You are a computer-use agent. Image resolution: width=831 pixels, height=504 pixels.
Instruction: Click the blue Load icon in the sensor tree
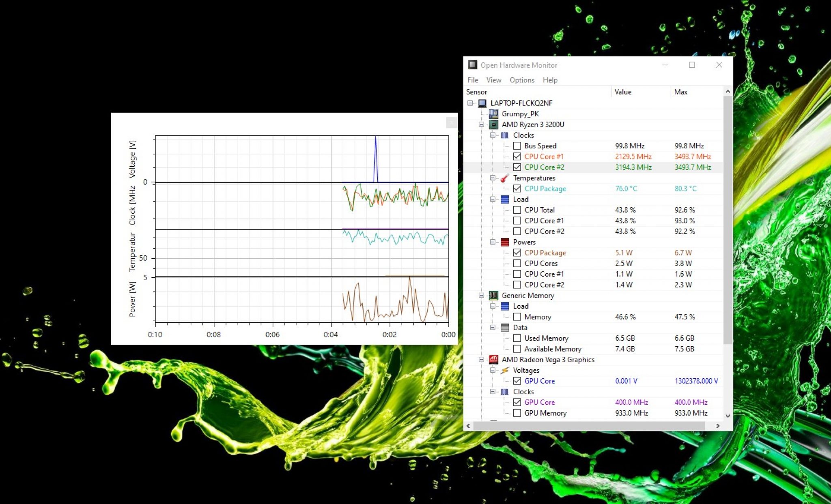click(x=505, y=199)
